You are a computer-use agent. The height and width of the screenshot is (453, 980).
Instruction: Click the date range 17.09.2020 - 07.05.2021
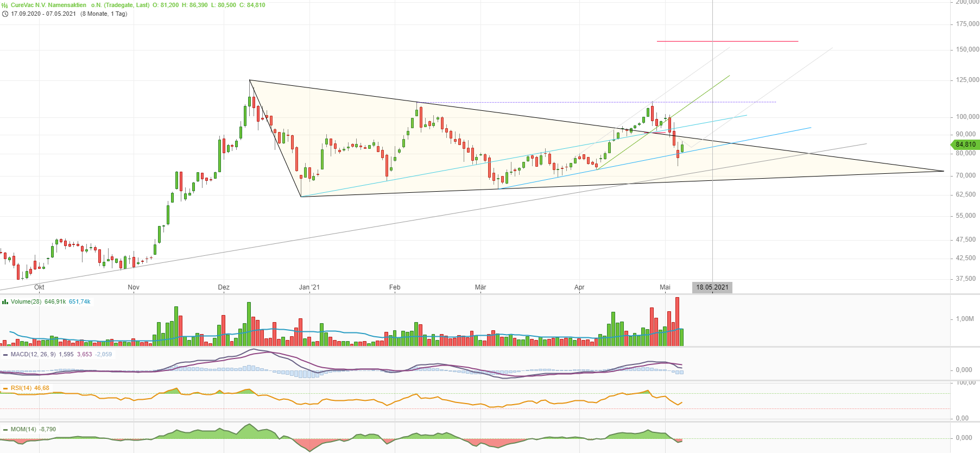click(43, 14)
